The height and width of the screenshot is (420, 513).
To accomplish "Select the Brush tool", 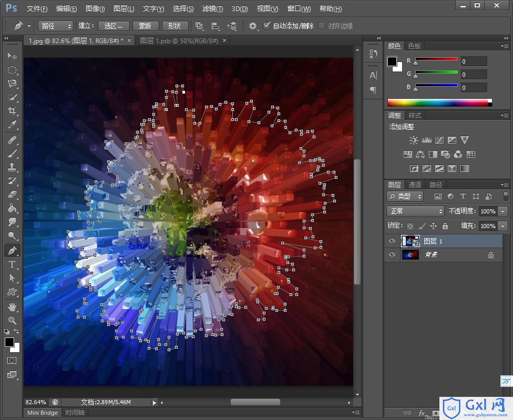I will pos(12,153).
